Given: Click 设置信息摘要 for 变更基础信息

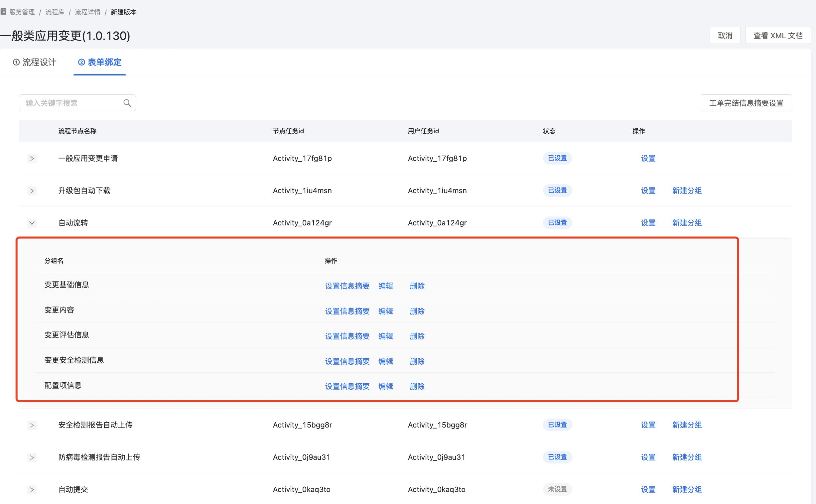Looking at the screenshot, I should click(347, 286).
